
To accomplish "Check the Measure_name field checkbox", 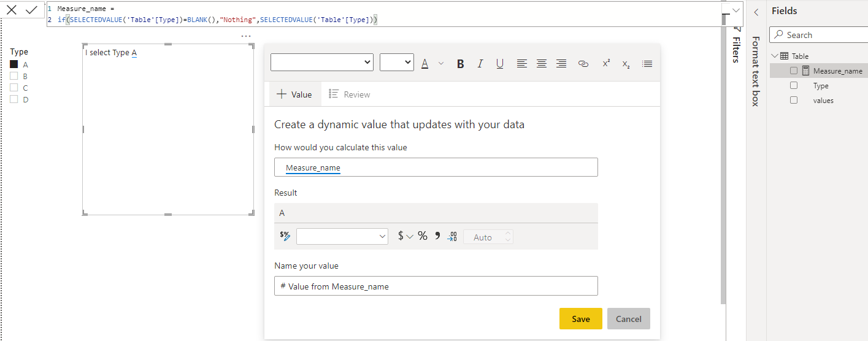I will click(x=794, y=71).
